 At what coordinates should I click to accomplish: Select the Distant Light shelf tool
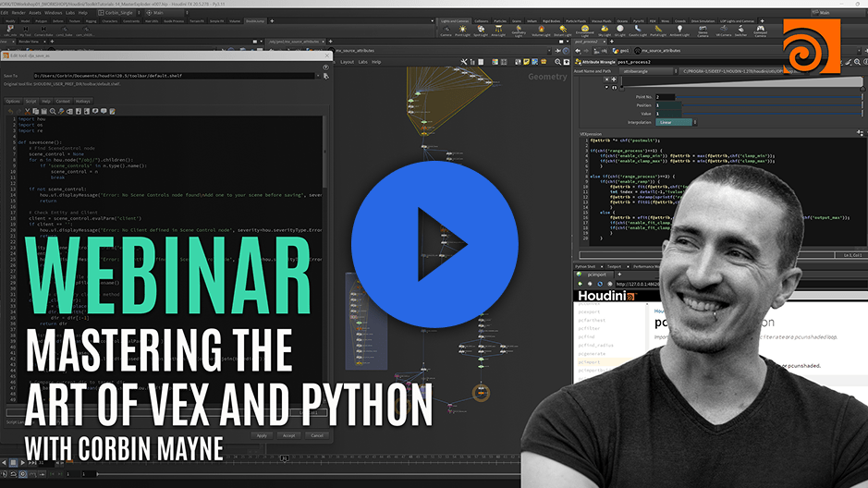point(562,31)
